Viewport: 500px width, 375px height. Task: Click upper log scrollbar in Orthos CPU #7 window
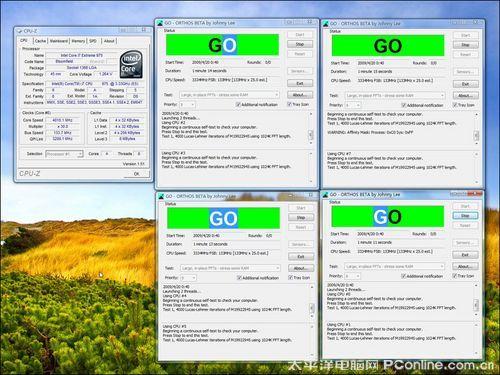pyautogui.click(x=476, y=130)
